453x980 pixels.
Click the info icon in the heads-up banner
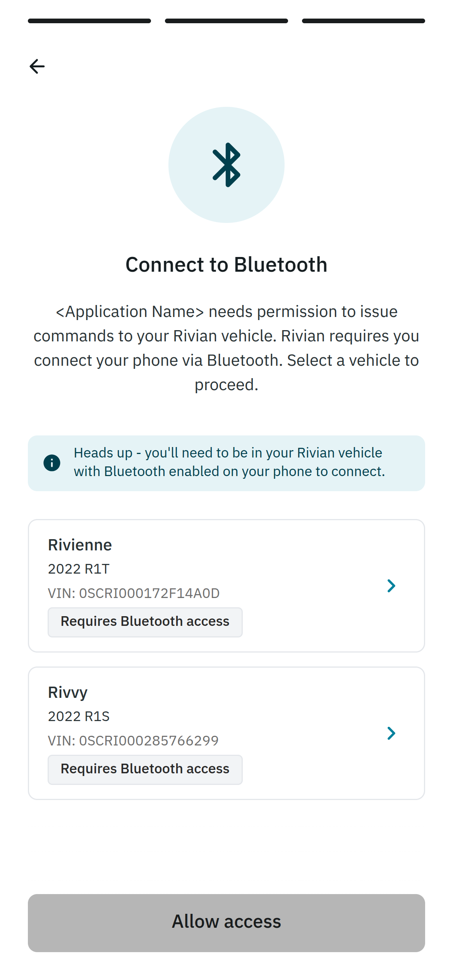click(x=52, y=463)
